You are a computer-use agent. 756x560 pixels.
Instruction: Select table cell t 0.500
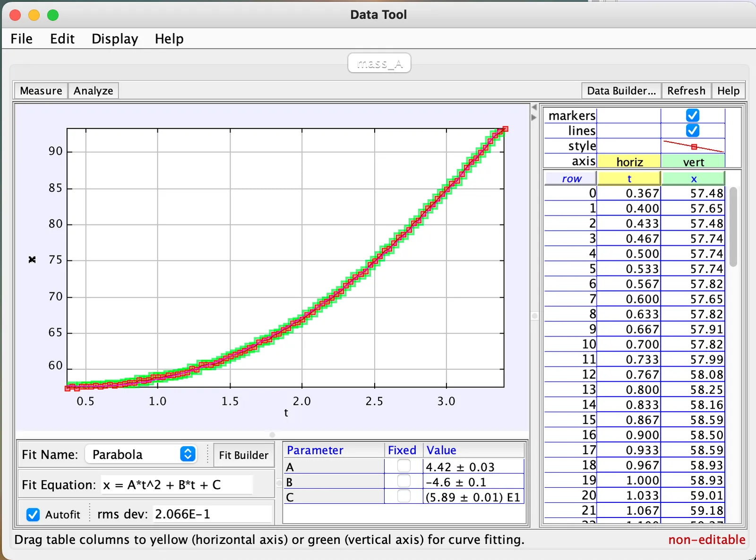pyautogui.click(x=629, y=254)
